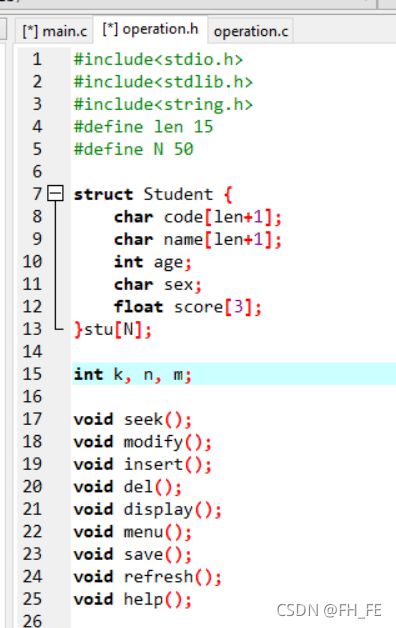Click the 'void del();' prototype
Image resolution: width=396 pixels, height=628 pixels.
[128, 487]
